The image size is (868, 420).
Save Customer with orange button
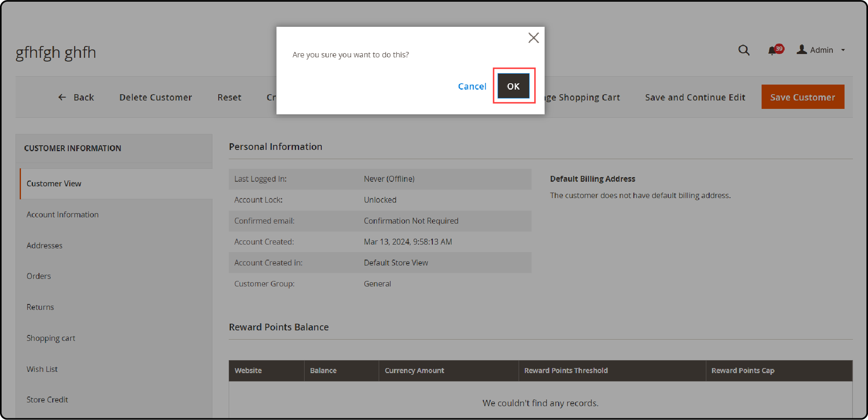pos(803,97)
